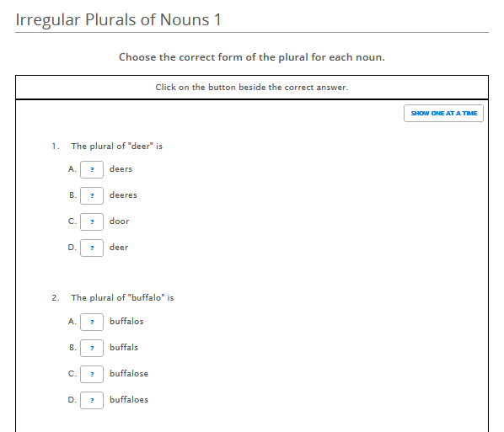Click the 'deeres' option label text
This screenshot has height=432, width=504.
[x=123, y=195]
